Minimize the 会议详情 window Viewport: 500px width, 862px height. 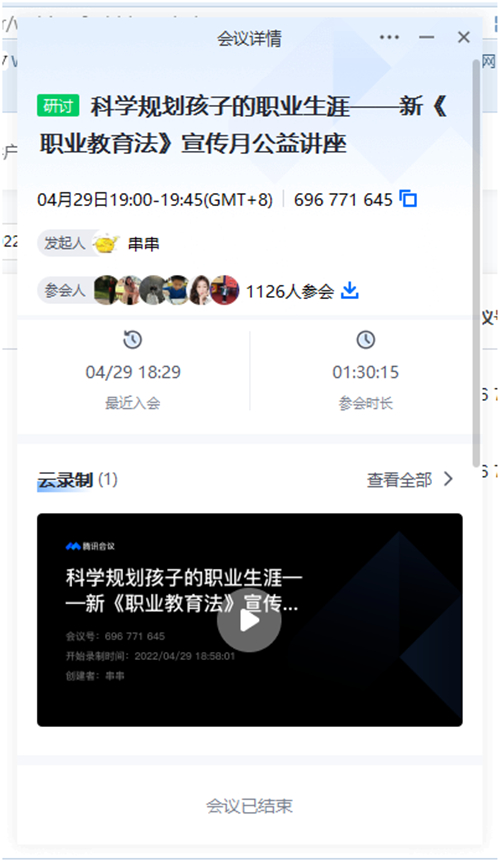pos(426,37)
